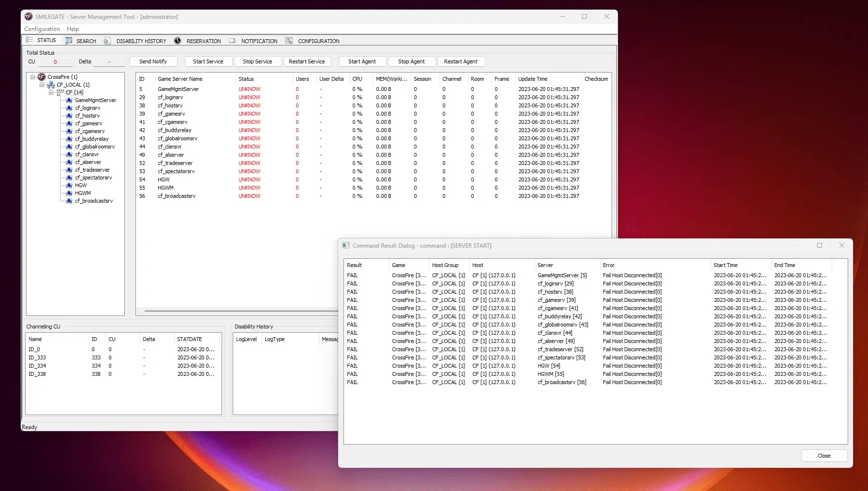Screen dimensions: 868x491
Task: Click the SEARCH tab icon
Action: (x=69, y=41)
